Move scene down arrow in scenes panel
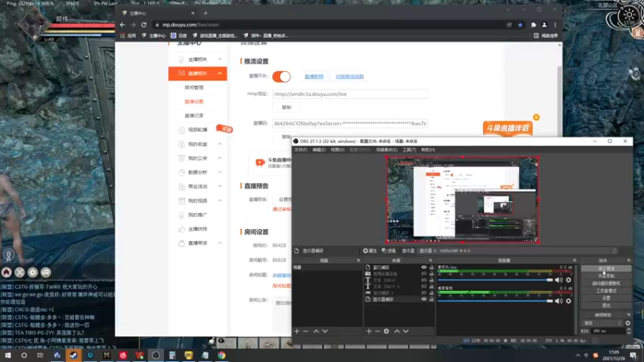 pos(325,331)
